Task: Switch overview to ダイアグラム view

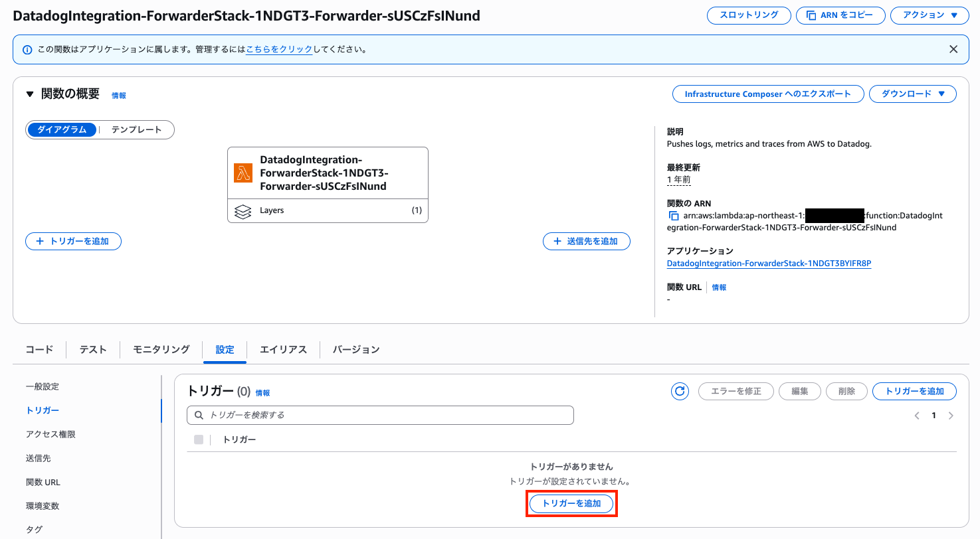Action: pyautogui.click(x=62, y=129)
